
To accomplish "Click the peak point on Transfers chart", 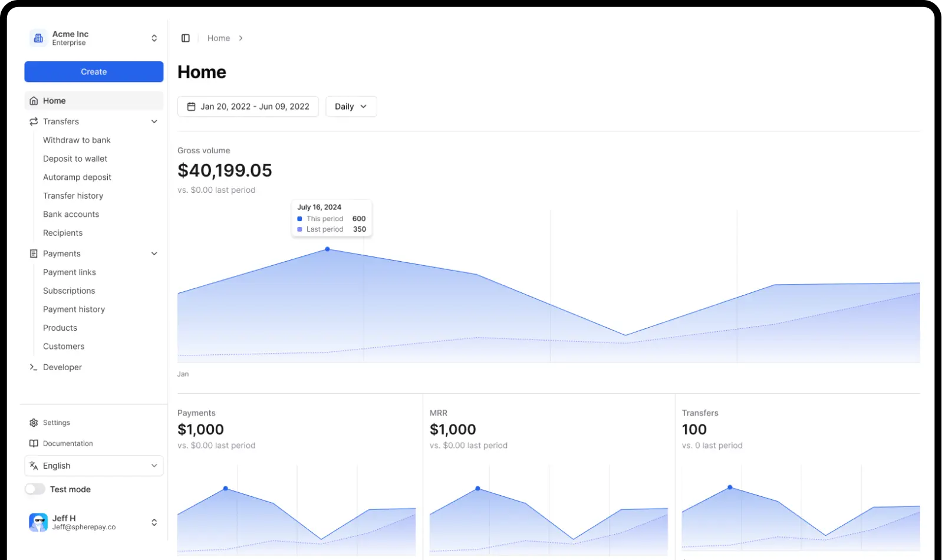I will (x=730, y=487).
